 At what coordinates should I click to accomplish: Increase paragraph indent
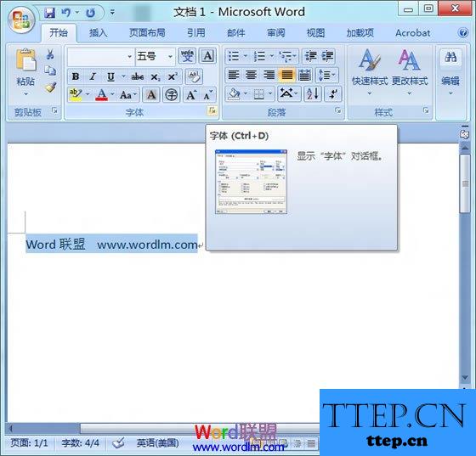click(327, 56)
